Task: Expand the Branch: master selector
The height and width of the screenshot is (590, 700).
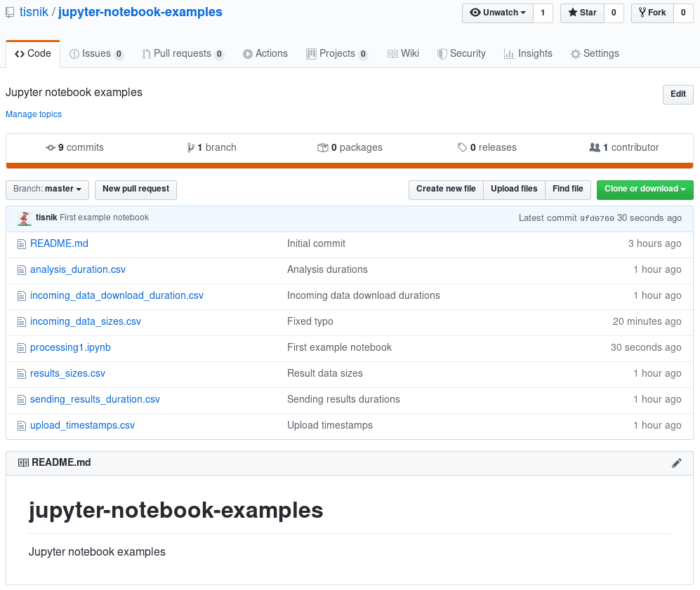Action: 48,189
